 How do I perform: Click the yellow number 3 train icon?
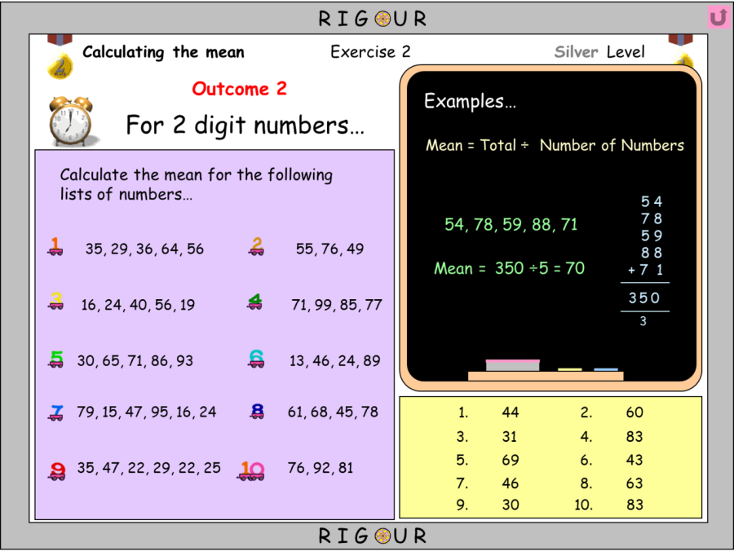pos(56,302)
